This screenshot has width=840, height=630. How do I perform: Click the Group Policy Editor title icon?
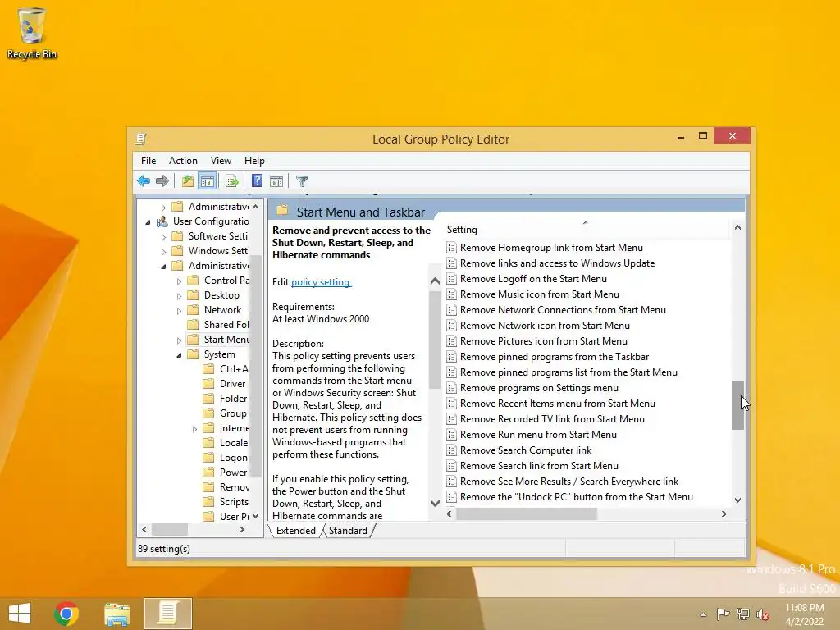pos(141,139)
